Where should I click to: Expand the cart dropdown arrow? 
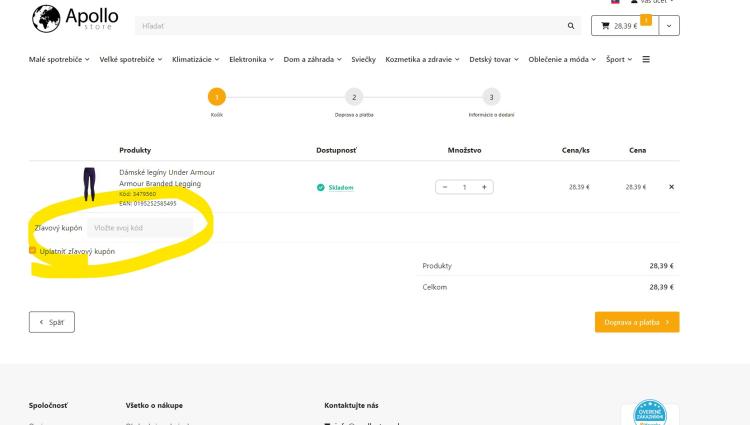669,26
